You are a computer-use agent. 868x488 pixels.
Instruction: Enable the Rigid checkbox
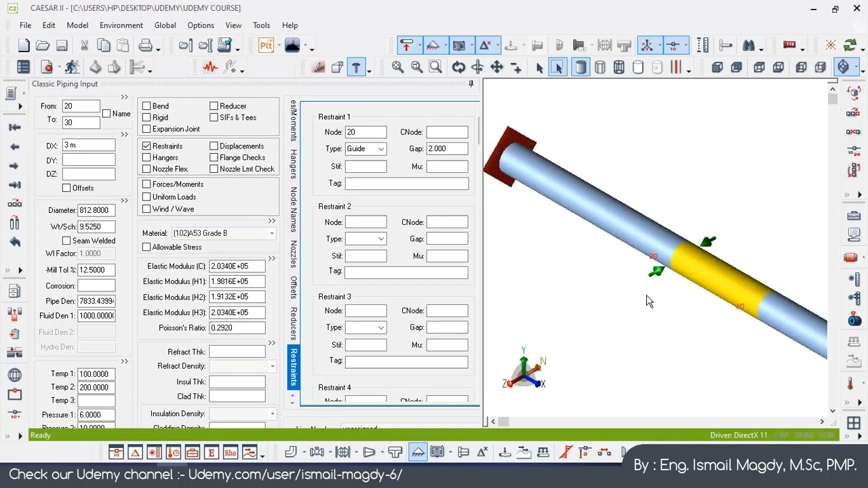146,117
